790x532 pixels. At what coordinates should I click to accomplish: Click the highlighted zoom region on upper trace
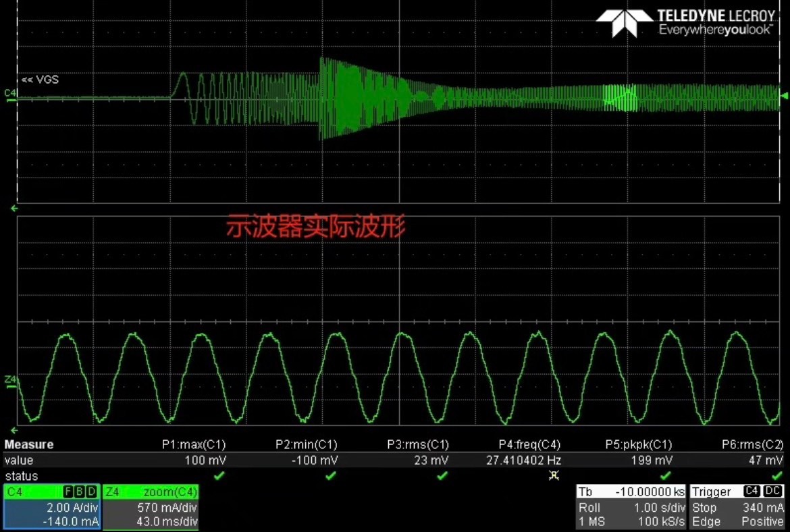tap(621, 98)
